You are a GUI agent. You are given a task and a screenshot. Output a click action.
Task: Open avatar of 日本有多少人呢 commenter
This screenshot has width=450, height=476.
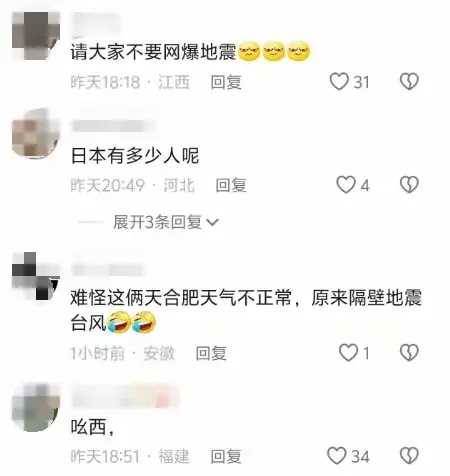(36, 133)
